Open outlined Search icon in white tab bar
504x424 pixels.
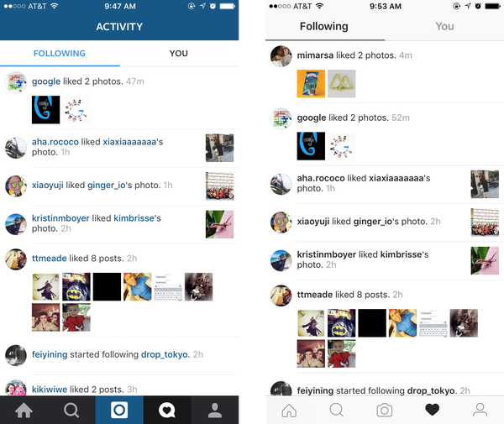337,411
